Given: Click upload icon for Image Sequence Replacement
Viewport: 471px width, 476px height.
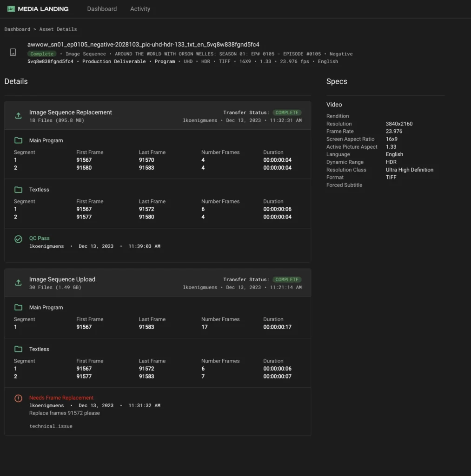Looking at the screenshot, I should [x=18, y=116].
